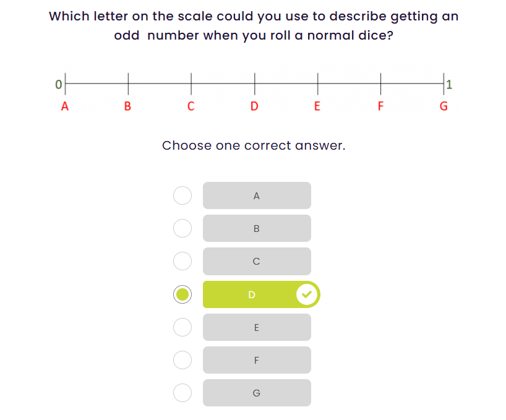Choose the answer button labeled G

(x=257, y=393)
